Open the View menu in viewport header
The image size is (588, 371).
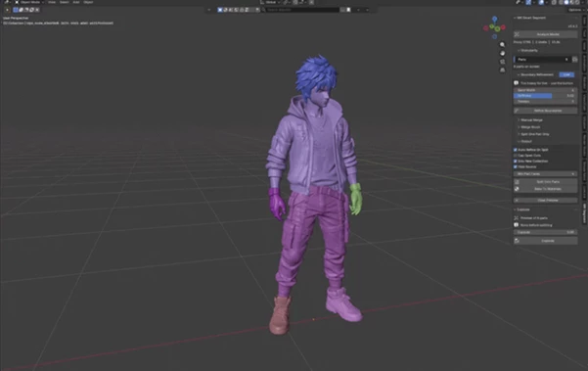click(x=52, y=2)
